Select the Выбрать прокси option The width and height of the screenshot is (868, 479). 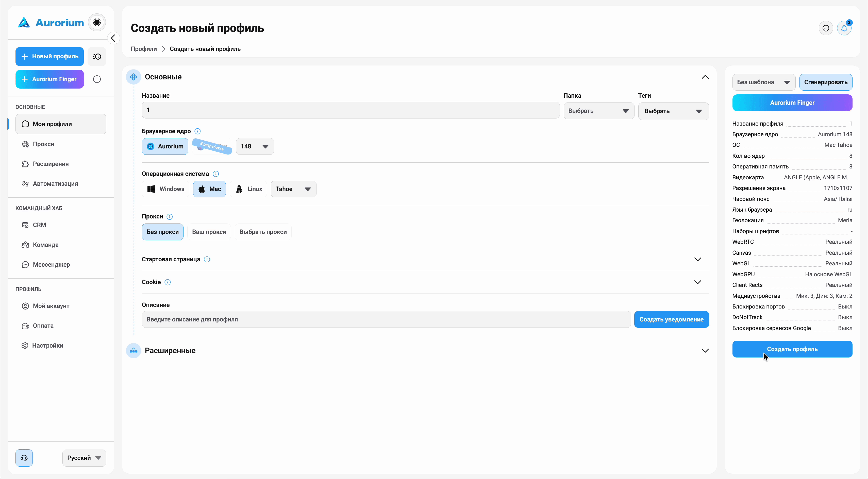pyautogui.click(x=263, y=232)
